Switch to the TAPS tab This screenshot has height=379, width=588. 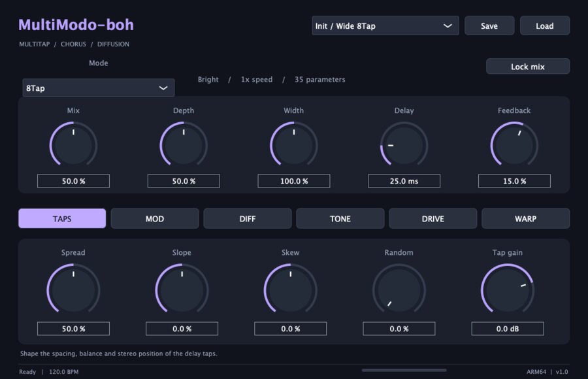pos(62,218)
